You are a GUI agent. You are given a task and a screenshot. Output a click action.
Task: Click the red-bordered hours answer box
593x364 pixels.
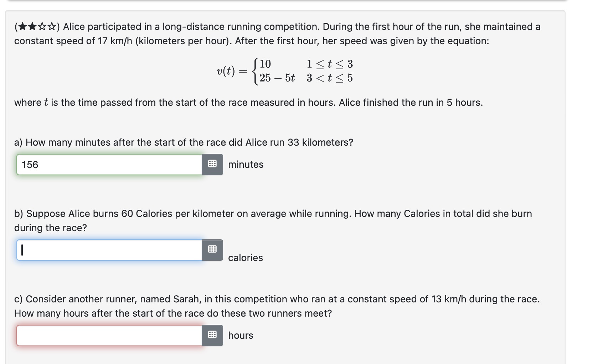point(107,335)
